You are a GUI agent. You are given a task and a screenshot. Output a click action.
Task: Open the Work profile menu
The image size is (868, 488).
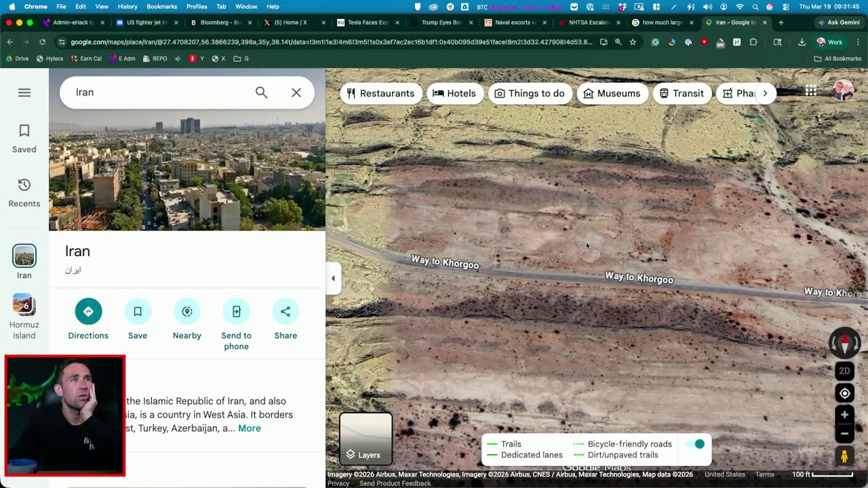[x=830, y=42]
